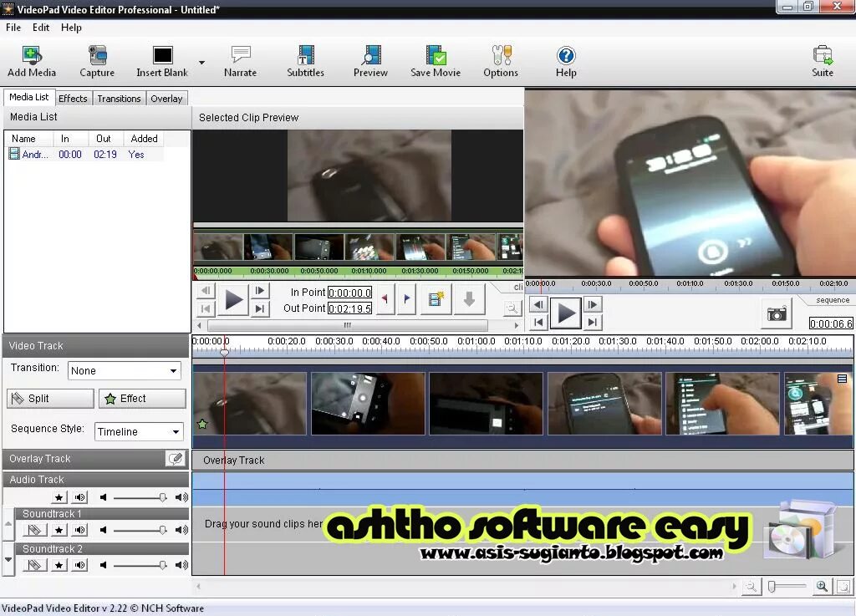Select the Andr... clip in Media List

(84, 155)
